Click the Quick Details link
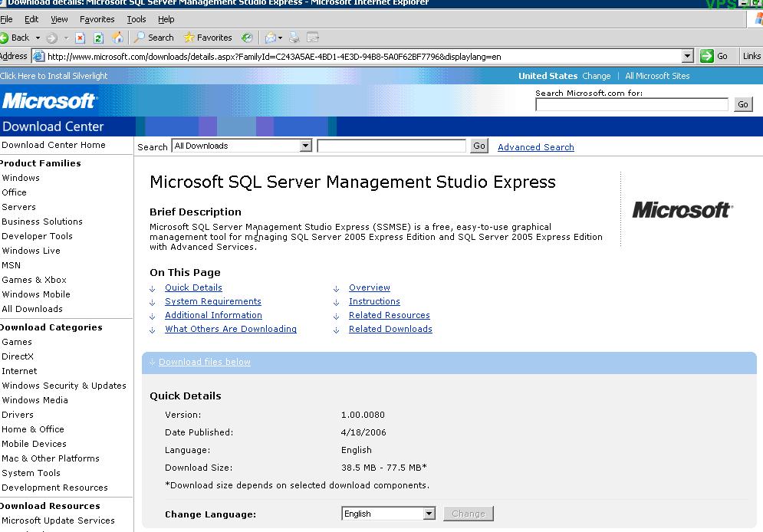This screenshot has width=763, height=532. (x=193, y=287)
